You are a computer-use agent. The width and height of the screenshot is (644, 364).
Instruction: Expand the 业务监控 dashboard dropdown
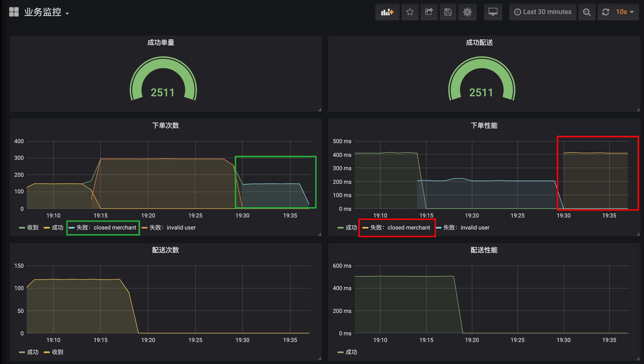46,12
